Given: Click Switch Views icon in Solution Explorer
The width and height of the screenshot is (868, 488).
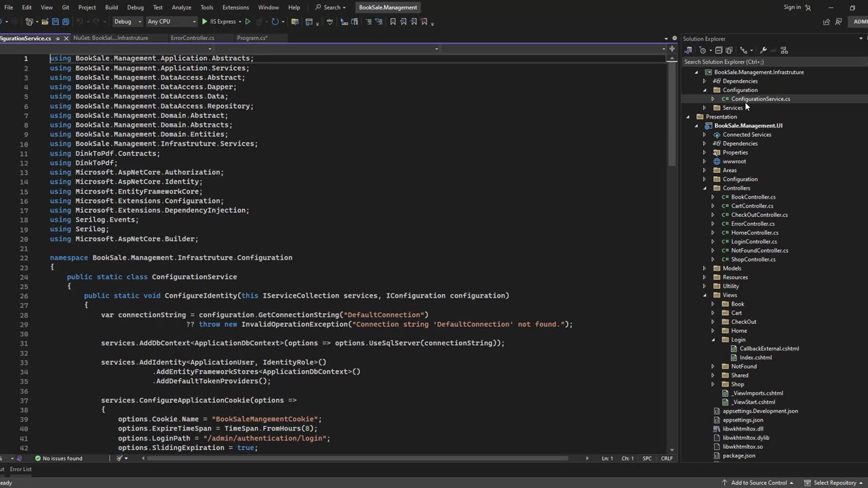Looking at the screenshot, I should [688, 50].
